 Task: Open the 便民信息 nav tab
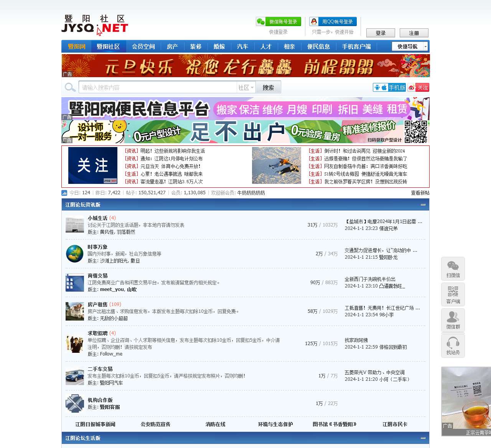[x=319, y=46]
